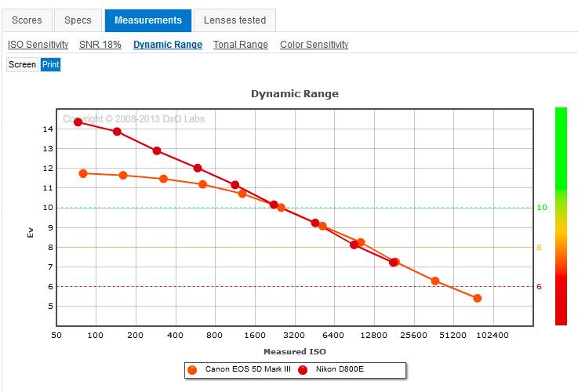Click the Measured ISO axis label
The image size is (578, 392).
295,352
